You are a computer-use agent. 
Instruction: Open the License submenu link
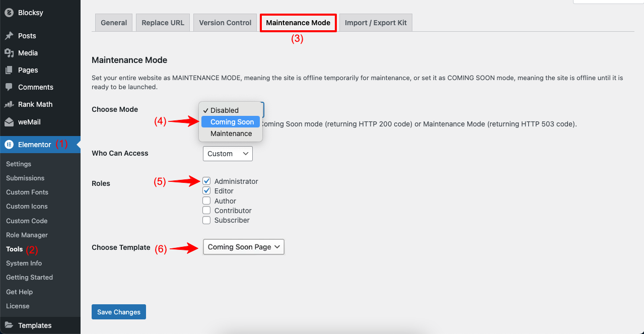pyautogui.click(x=18, y=306)
